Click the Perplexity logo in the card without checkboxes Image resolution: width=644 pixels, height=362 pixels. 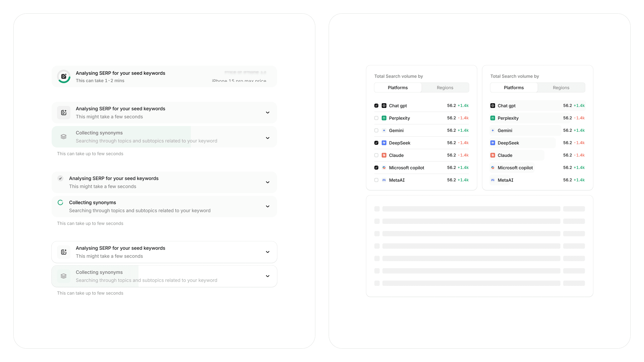[x=493, y=118]
